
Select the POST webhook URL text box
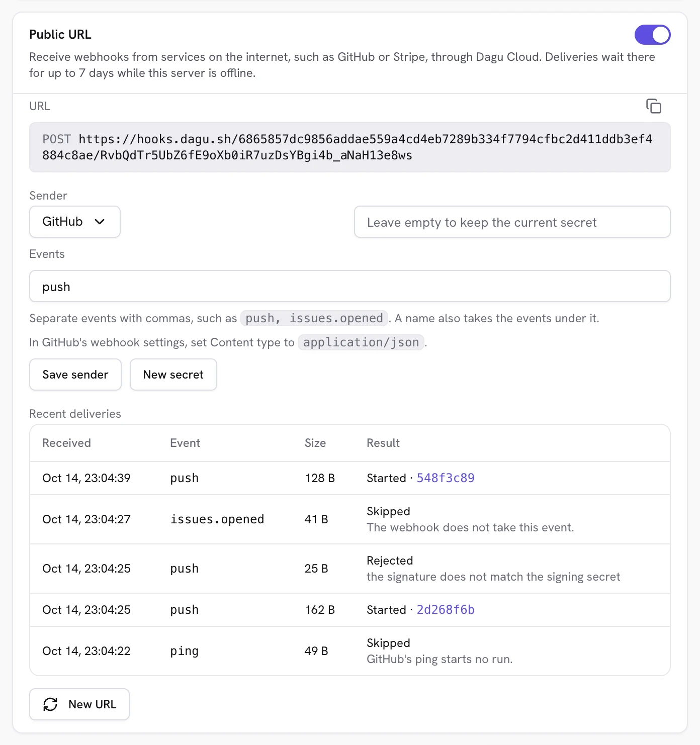pyautogui.click(x=350, y=147)
